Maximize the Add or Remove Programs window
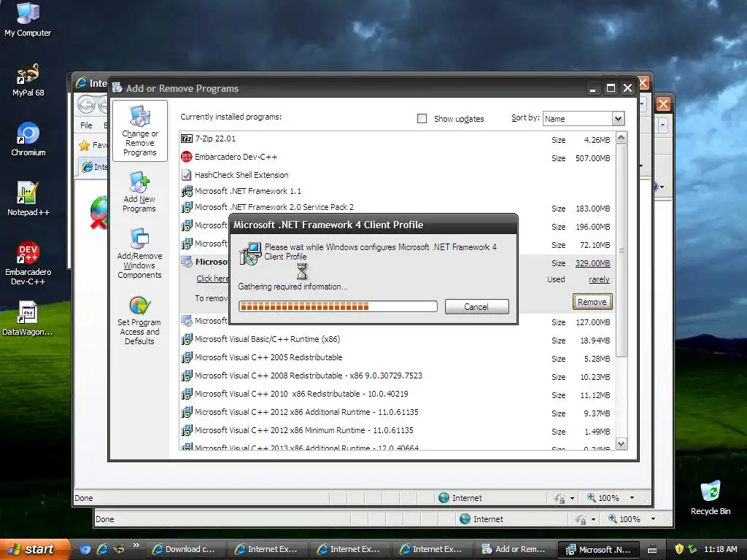The image size is (747, 560). tap(611, 88)
